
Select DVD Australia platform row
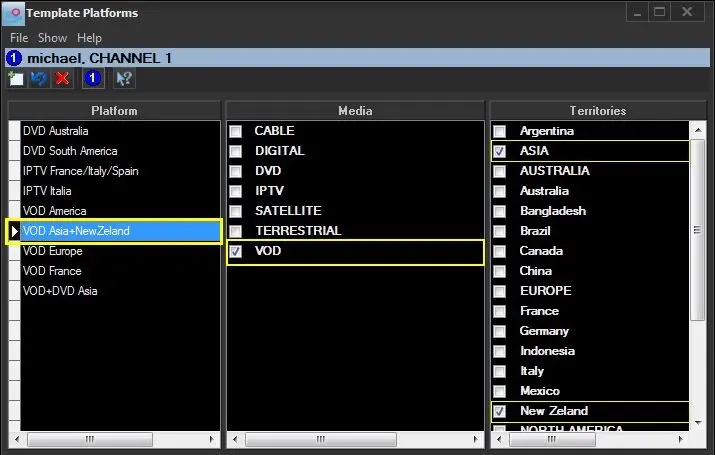point(56,131)
